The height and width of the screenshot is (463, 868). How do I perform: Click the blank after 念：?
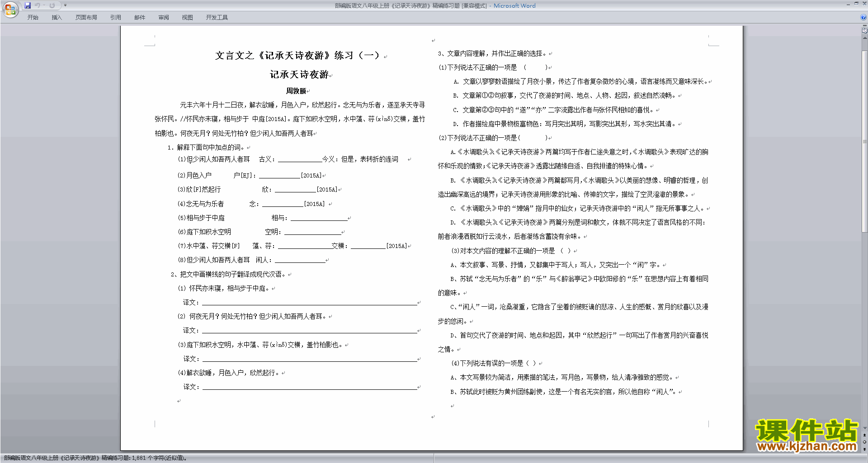(283, 204)
